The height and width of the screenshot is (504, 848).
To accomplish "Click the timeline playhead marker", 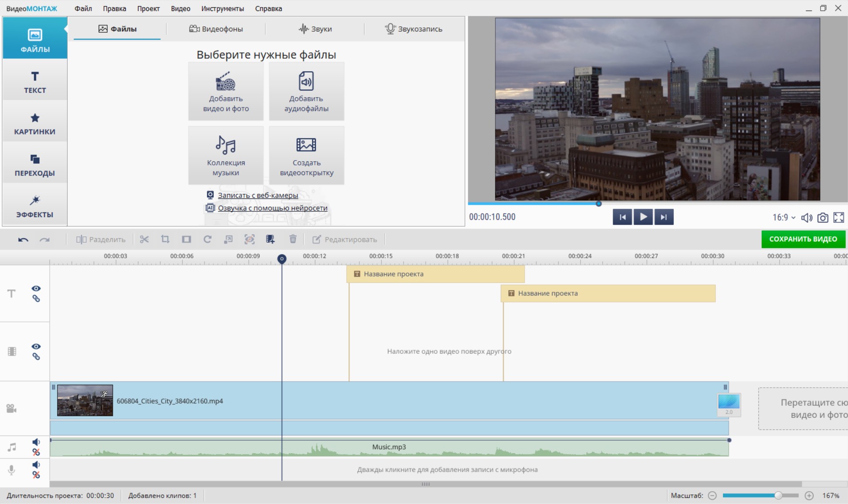I will pyautogui.click(x=282, y=259).
